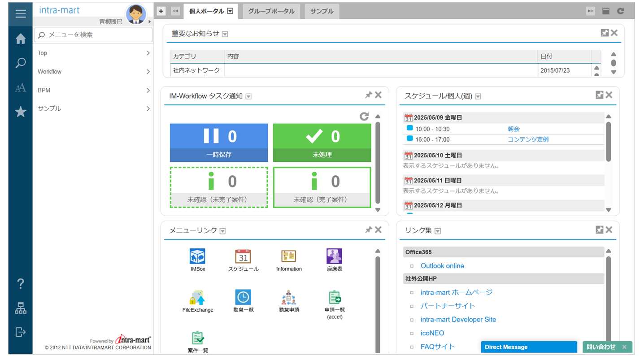Image resolution: width=644 pixels, height=356 pixels.
Task: Go to Home via house icon
Action: click(x=20, y=39)
